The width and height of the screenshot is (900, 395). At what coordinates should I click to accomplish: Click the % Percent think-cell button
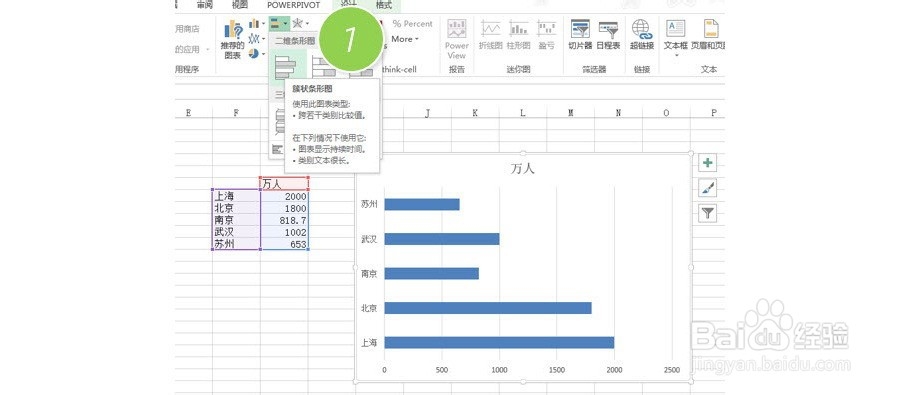[x=412, y=24]
